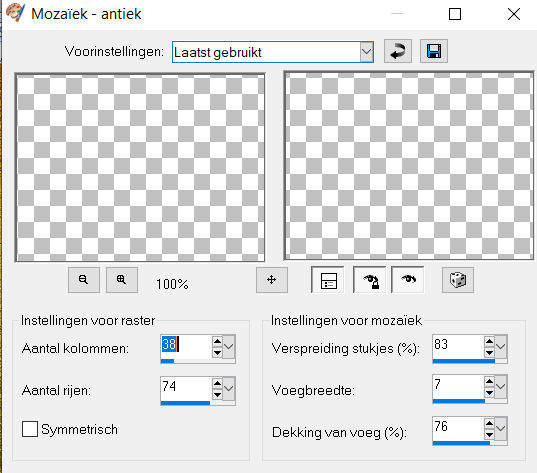Zoom in the preview with the plus magnifier

coord(122,280)
